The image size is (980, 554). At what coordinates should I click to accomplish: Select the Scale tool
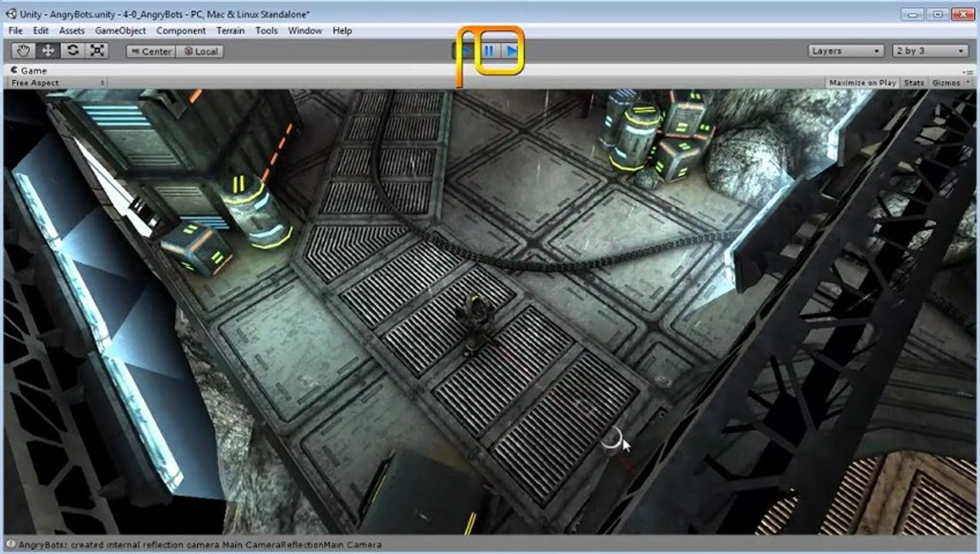pyautogui.click(x=97, y=51)
